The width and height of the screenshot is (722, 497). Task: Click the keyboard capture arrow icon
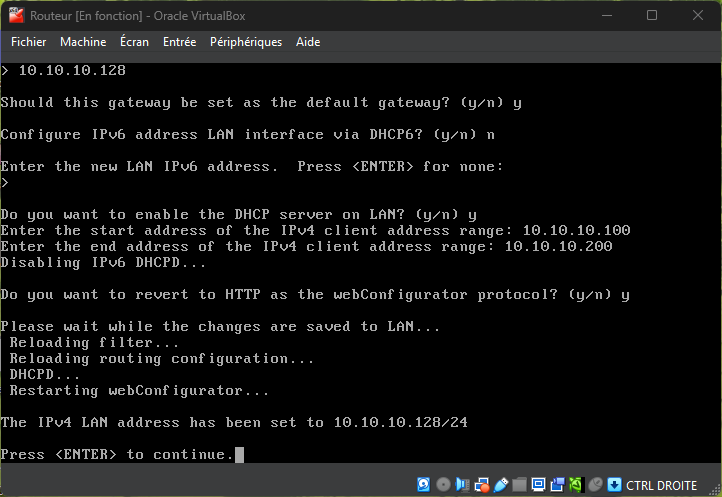pos(615,485)
